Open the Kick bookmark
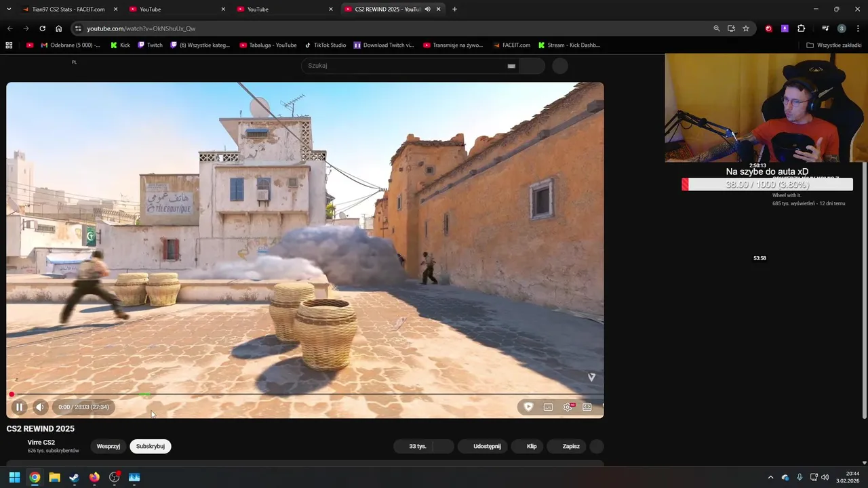 tap(120, 45)
